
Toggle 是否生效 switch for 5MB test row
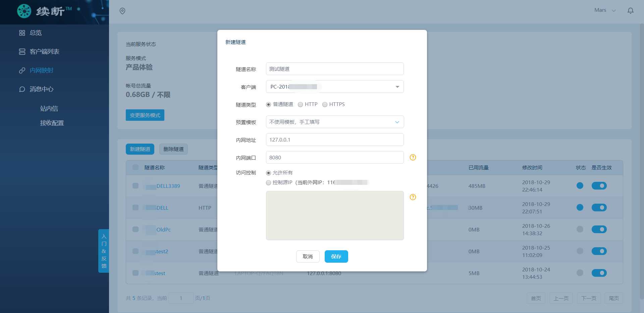coord(599,273)
